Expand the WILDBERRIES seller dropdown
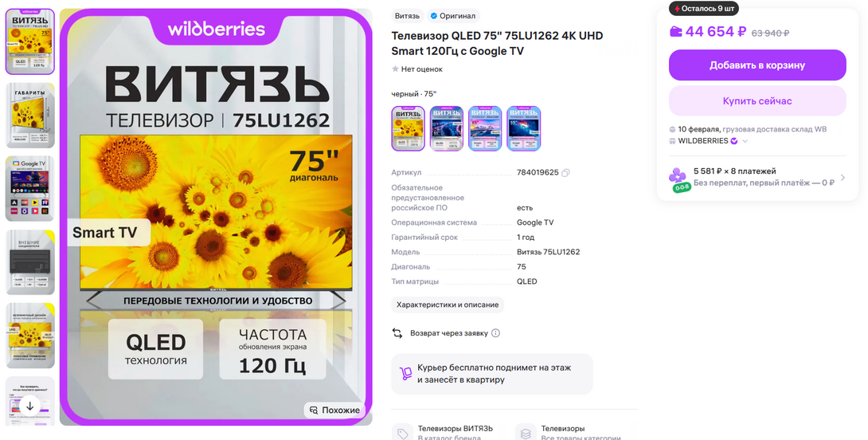 (x=745, y=141)
